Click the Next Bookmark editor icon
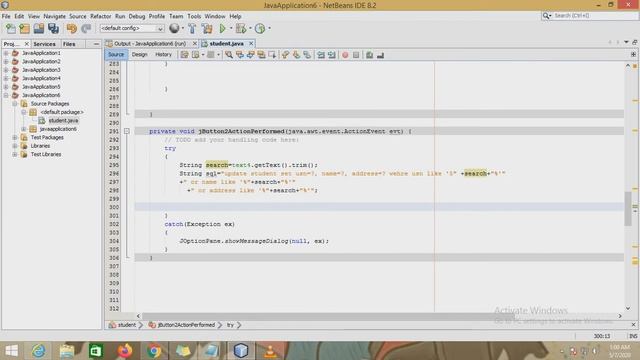 pyautogui.click(x=296, y=55)
